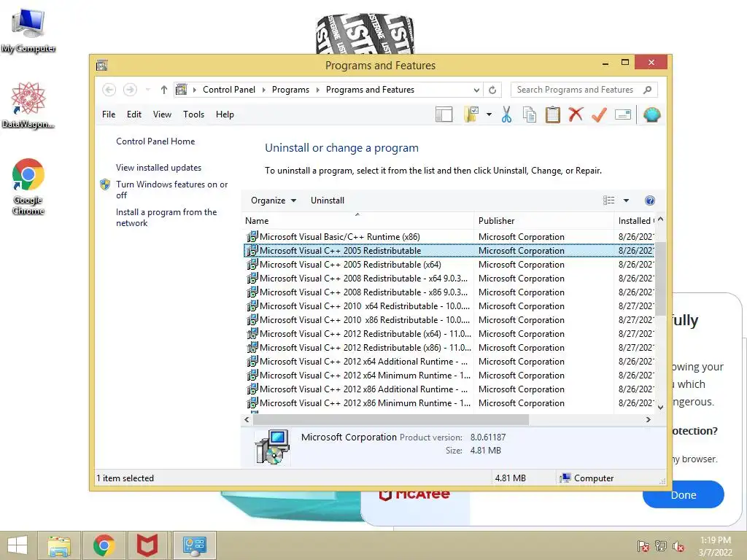
Task: Select Visual C++ 2010 x64 Redistributable row
Action: click(449, 306)
